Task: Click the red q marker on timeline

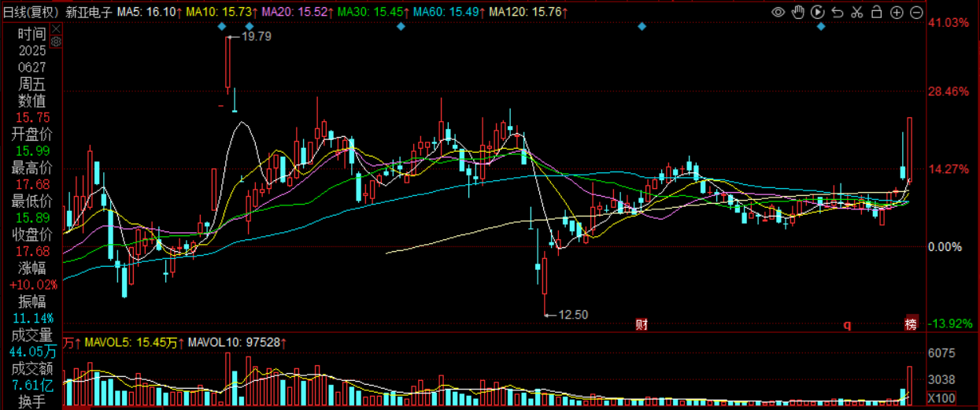Action: [848, 324]
